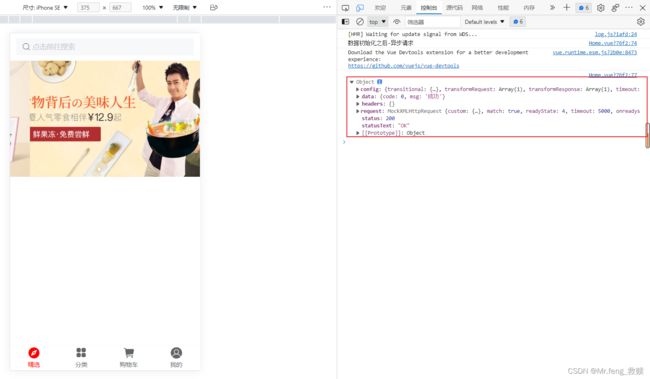Click the width field showing 375
This screenshot has height=379, width=650.
coord(88,7)
